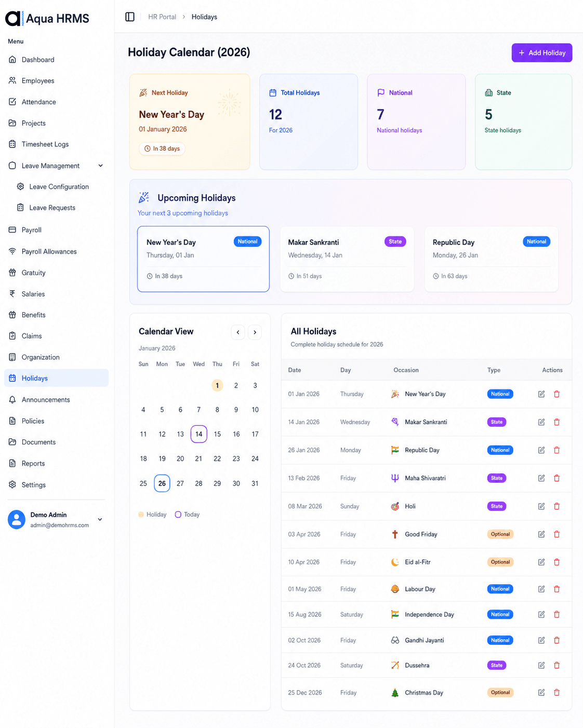The width and height of the screenshot is (583, 728).
Task: Open the Makar Sankranti upcoming holiday card
Action: click(347, 259)
